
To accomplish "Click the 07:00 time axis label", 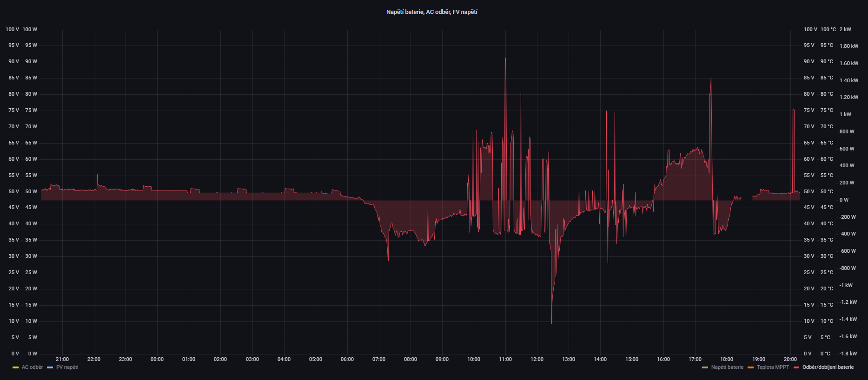I will (379, 359).
